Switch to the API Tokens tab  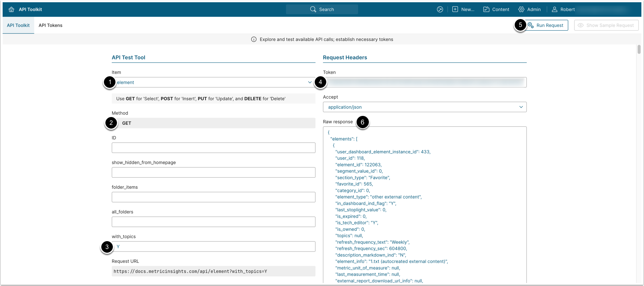50,25
